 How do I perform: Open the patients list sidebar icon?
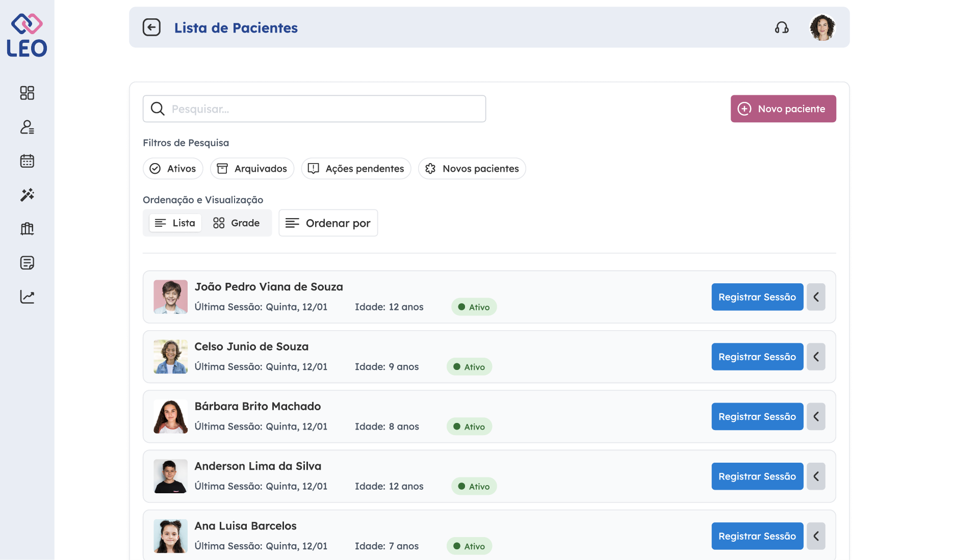tap(27, 127)
